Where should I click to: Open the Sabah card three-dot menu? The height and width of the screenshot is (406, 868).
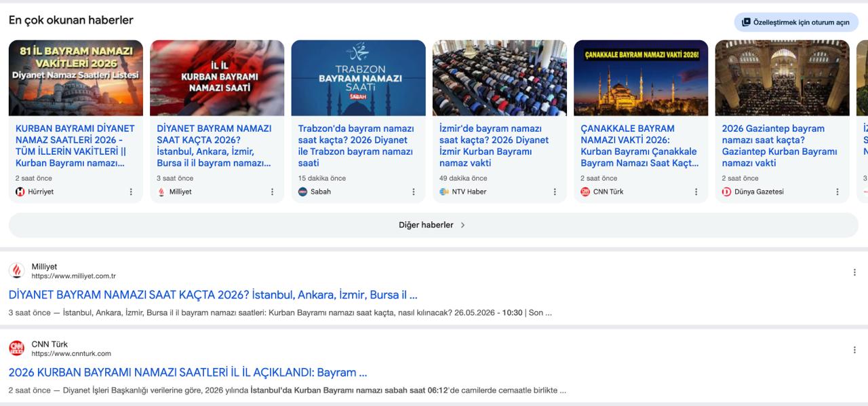click(413, 192)
